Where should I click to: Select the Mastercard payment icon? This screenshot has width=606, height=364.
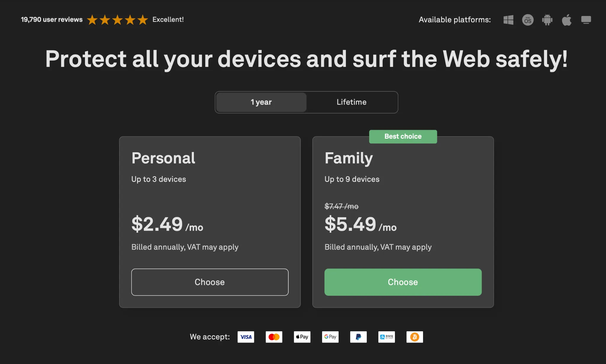[274, 337]
